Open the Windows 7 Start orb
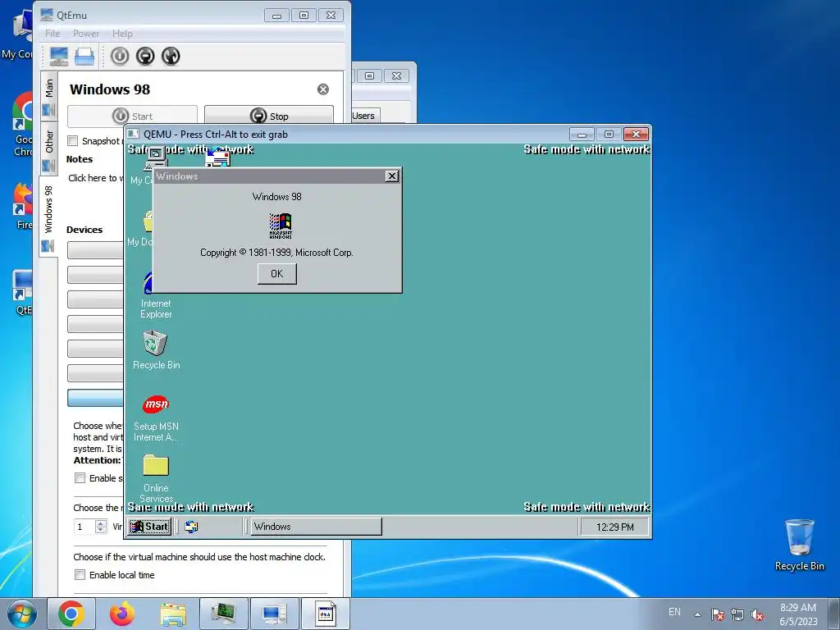This screenshot has height=630, width=840. pos(22,614)
